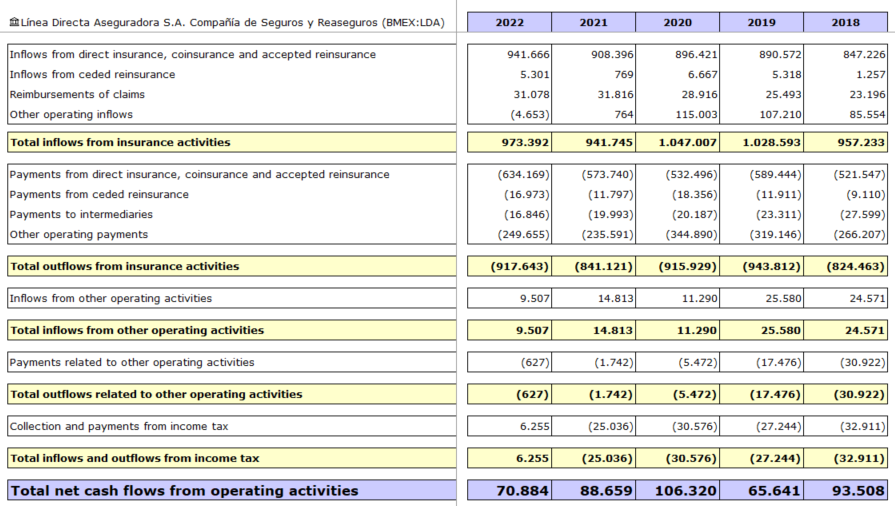
Task: Click the 'Inflows from ceded reinsurance' label
Action: click(x=92, y=74)
